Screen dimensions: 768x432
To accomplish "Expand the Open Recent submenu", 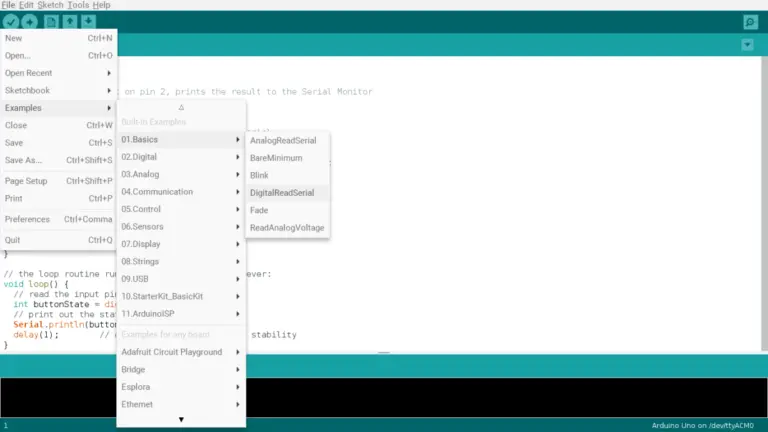I will pos(58,73).
